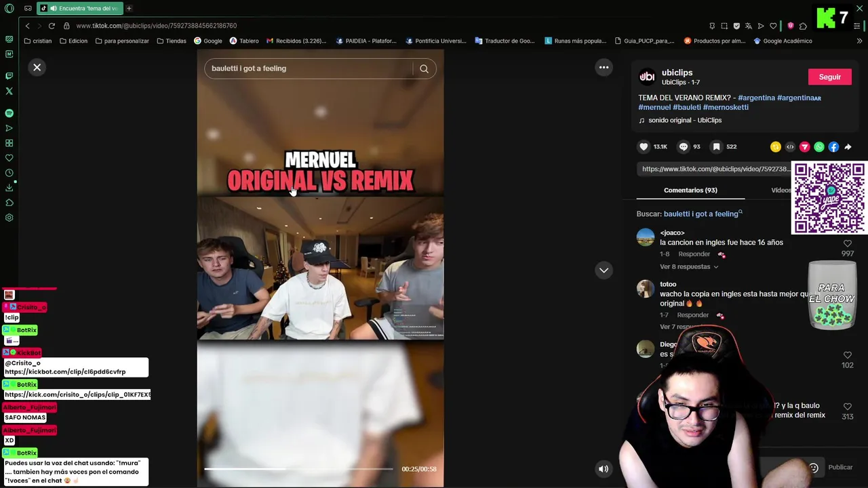Repost the video with the yellow repost icon

pos(775,146)
